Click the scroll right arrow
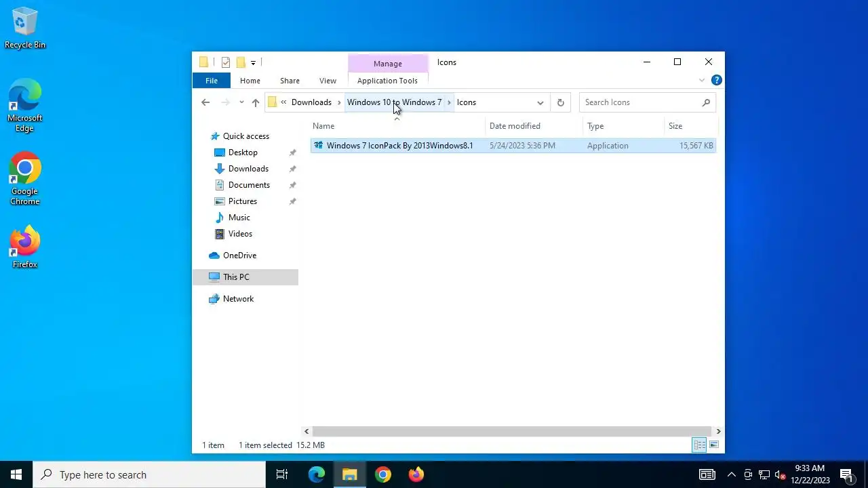This screenshot has width=868, height=488. click(x=718, y=431)
